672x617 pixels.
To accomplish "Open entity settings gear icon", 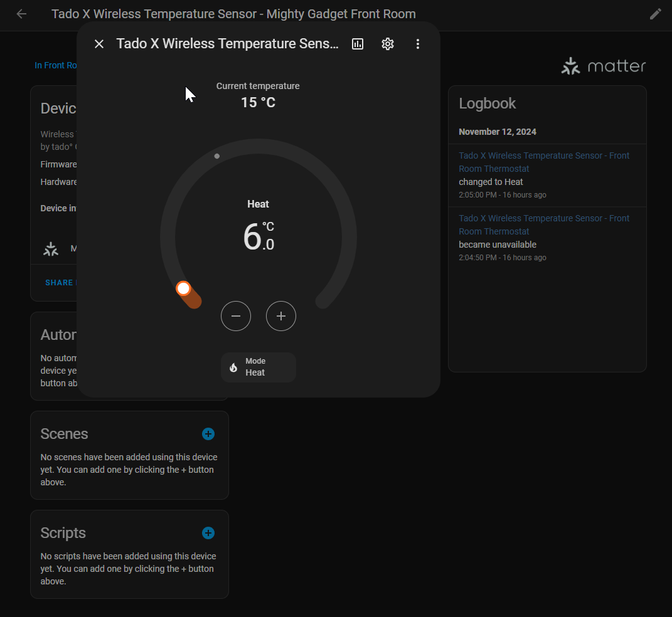I will pos(388,44).
